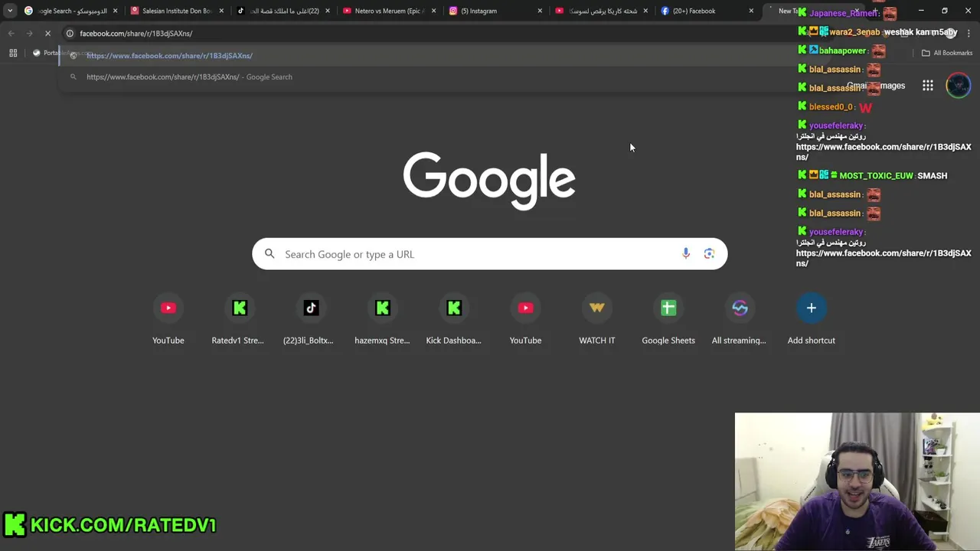Open the Google Sheets shortcut
The width and height of the screenshot is (980, 551).
click(x=668, y=320)
